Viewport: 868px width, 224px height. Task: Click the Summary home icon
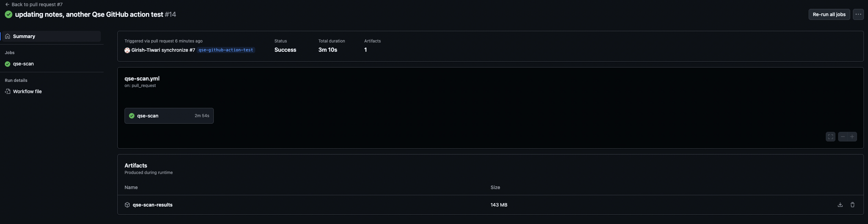(x=8, y=36)
